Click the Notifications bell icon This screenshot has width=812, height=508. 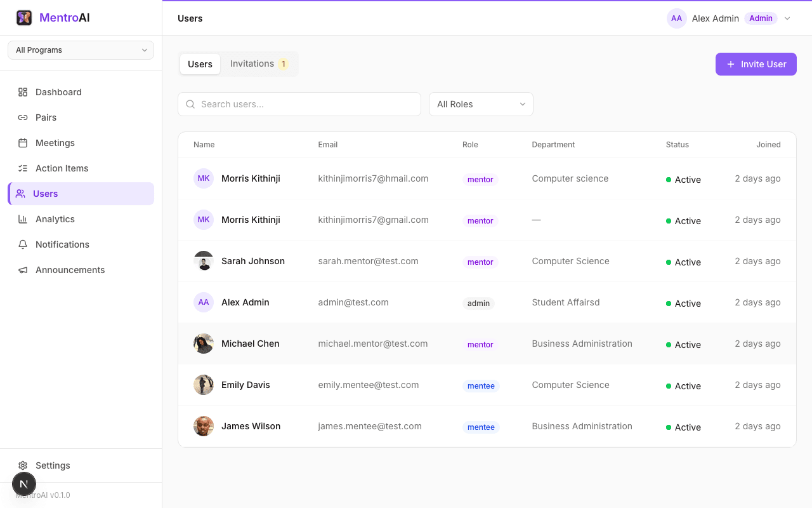[x=22, y=244]
